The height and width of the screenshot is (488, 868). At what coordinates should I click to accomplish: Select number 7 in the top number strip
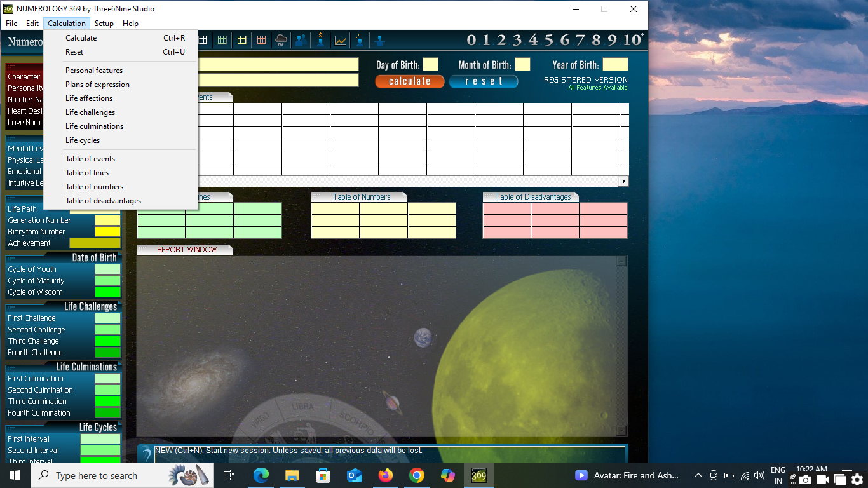(580, 40)
